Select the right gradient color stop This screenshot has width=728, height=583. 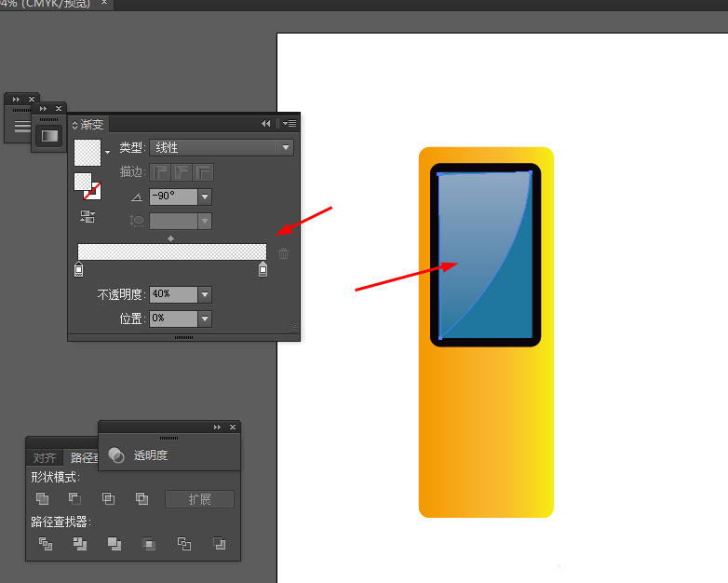(263, 269)
